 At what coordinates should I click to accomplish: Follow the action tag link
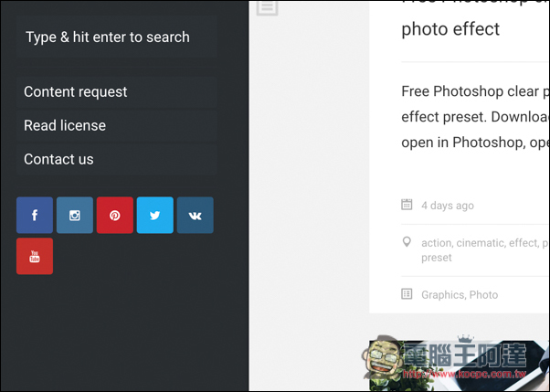tap(437, 243)
